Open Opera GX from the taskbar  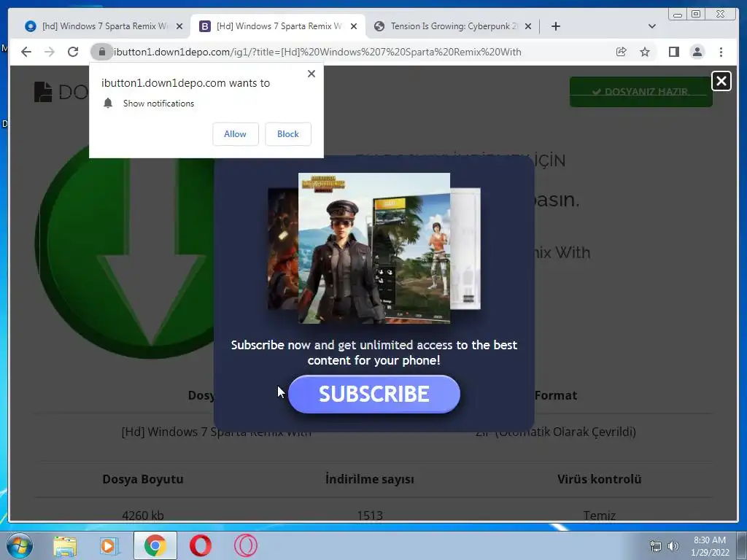pos(246,545)
